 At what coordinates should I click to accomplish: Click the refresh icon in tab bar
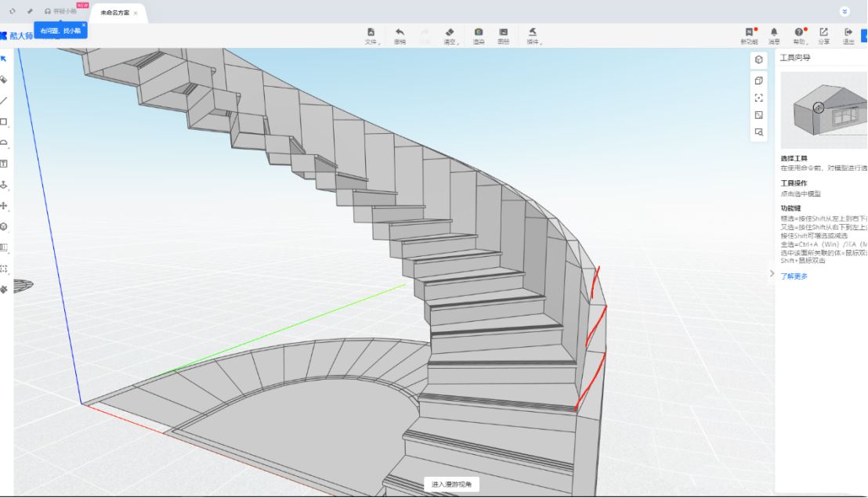tap(13, 11)
